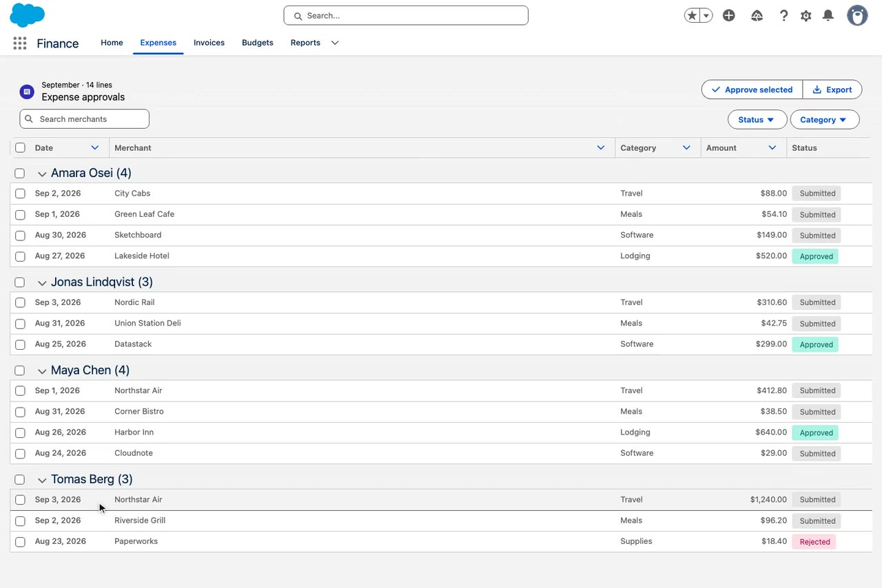Open the Date column menu chevron

coord(95,148)
